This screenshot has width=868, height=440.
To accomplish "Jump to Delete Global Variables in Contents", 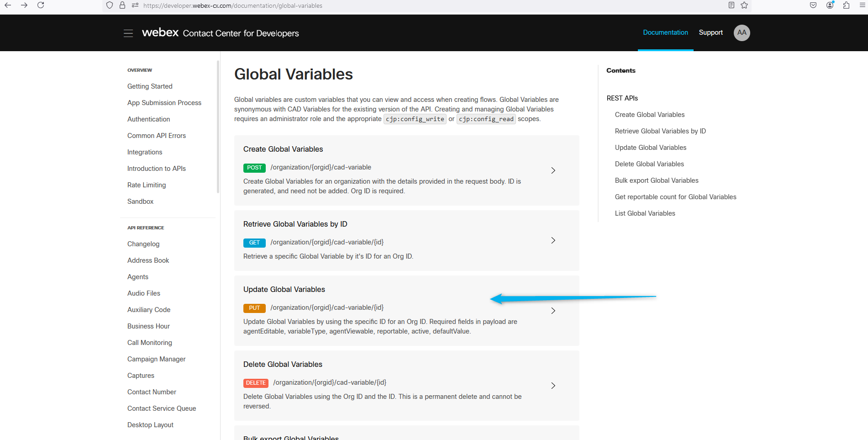I will coord(649,164).
